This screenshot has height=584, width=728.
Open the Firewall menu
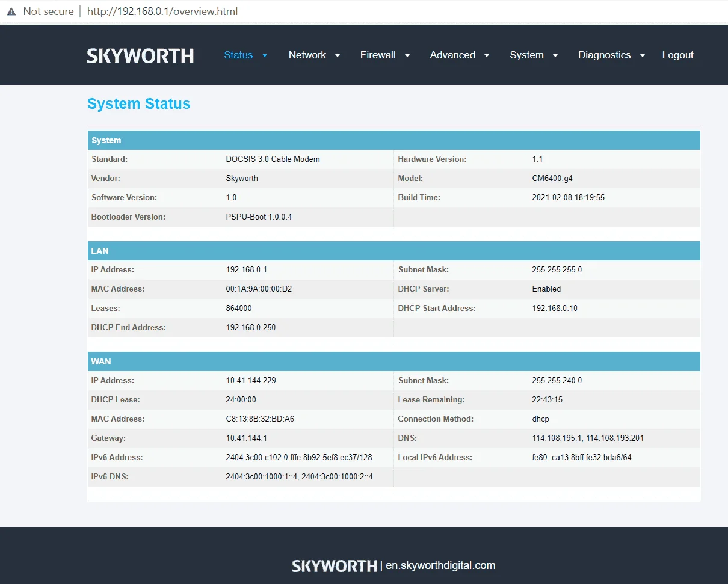coord(378,55)
